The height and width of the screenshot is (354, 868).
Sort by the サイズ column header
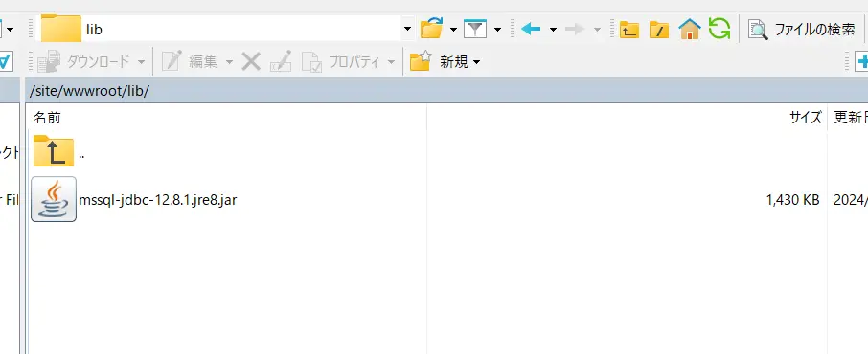pos(628,118)
